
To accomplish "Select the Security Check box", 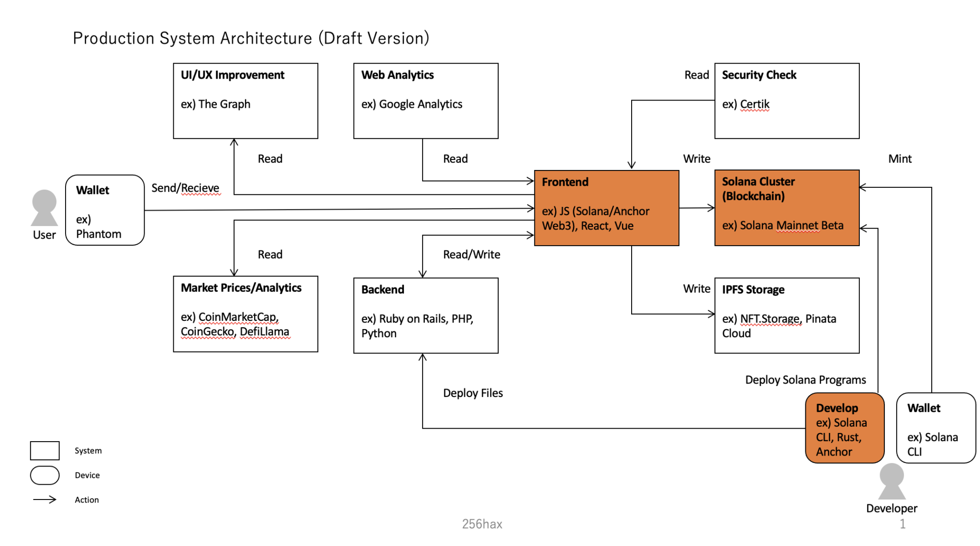I will click(786, 100).
